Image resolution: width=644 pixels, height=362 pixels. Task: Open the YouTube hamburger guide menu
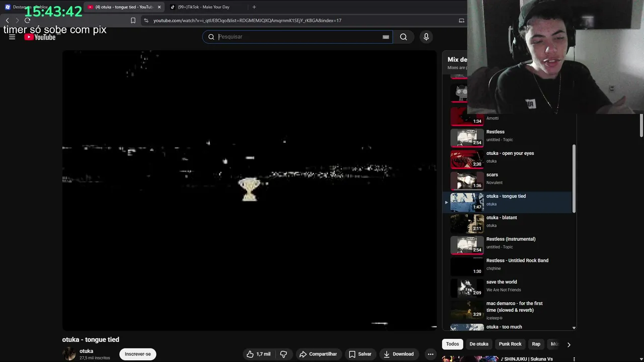point(12,37)
